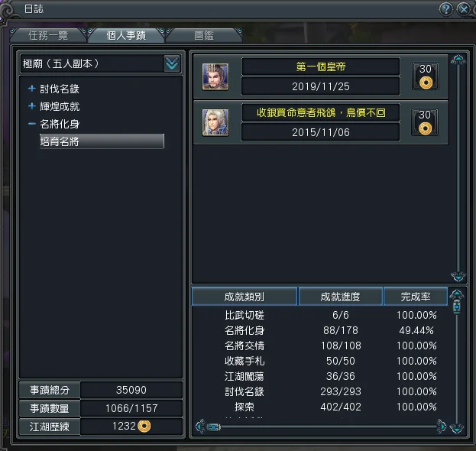Click the white-haired character portrait icon
This screenshot has height=451, width=476.
coord(215,122)
